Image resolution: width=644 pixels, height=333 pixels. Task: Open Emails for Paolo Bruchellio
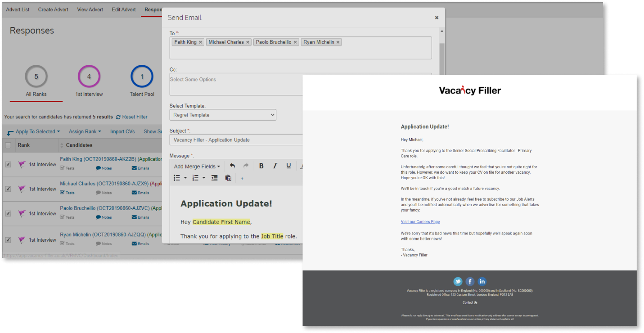click(x=140, y=217)
